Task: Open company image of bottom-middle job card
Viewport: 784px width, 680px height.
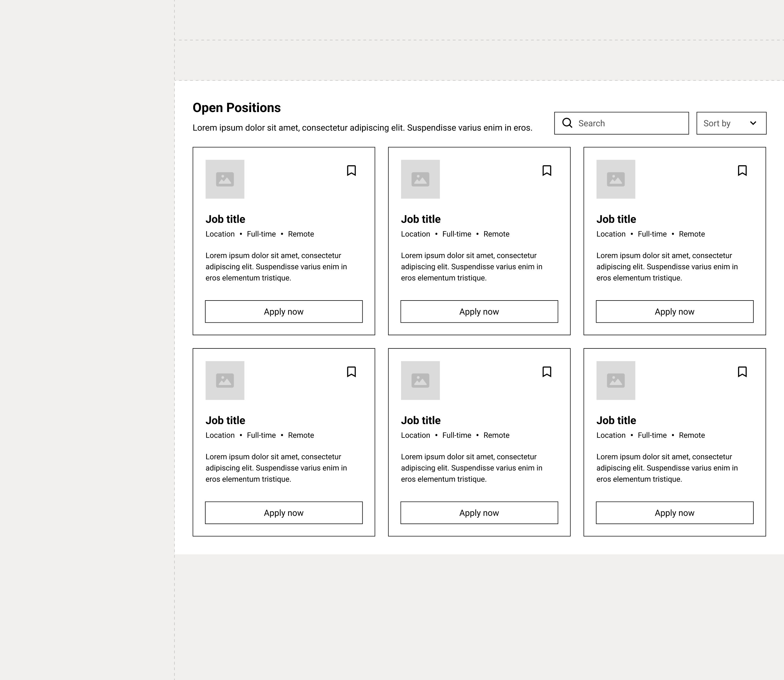Action: 420,380
